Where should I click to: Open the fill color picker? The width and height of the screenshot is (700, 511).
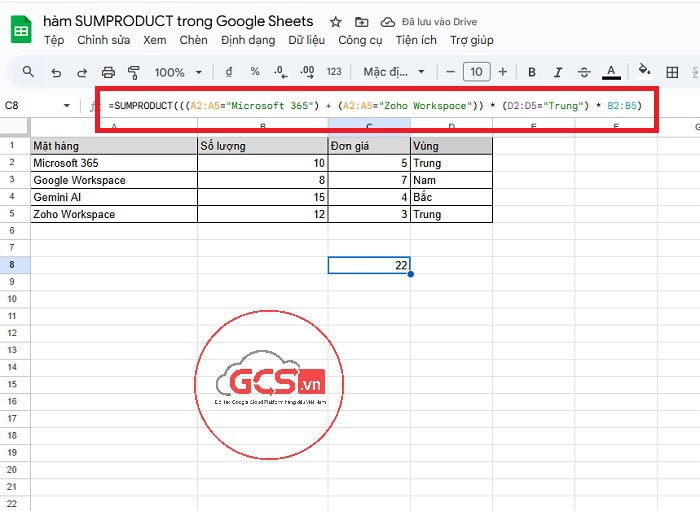click(644, 72)
